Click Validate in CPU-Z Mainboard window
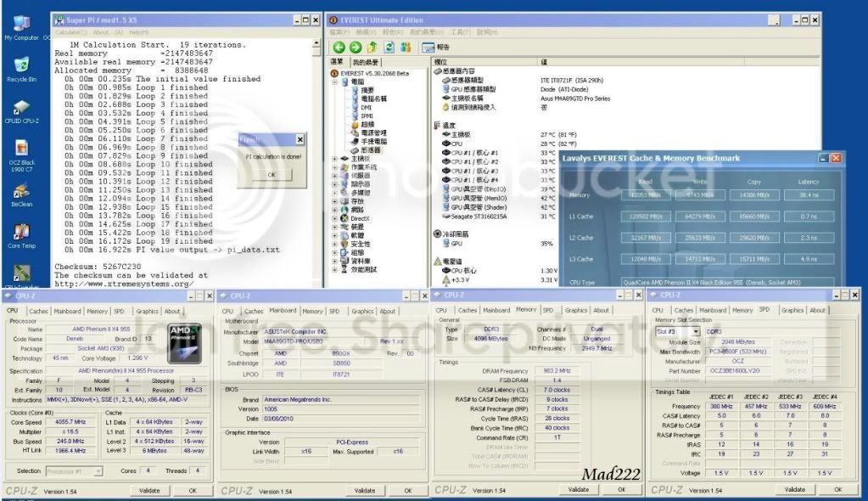The image size is (868, 501). pyautogui.click(x=364, y=491)
